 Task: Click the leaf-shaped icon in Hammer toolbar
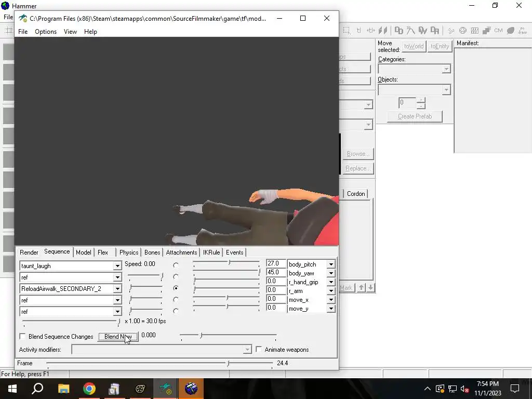coord(511,31)
